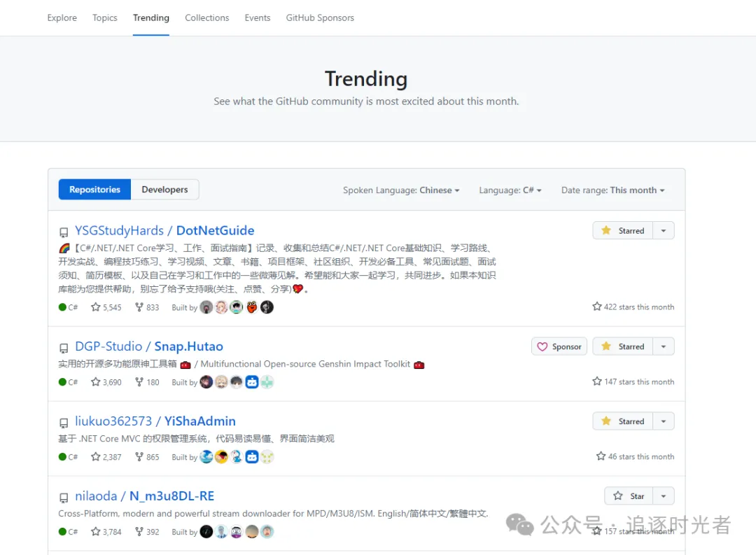Open the liukuo362573 / YiShaAdmin repository

tap(155, 421)
